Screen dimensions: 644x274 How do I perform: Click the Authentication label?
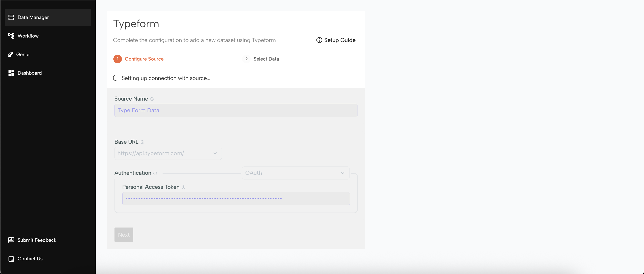(133, 173)
